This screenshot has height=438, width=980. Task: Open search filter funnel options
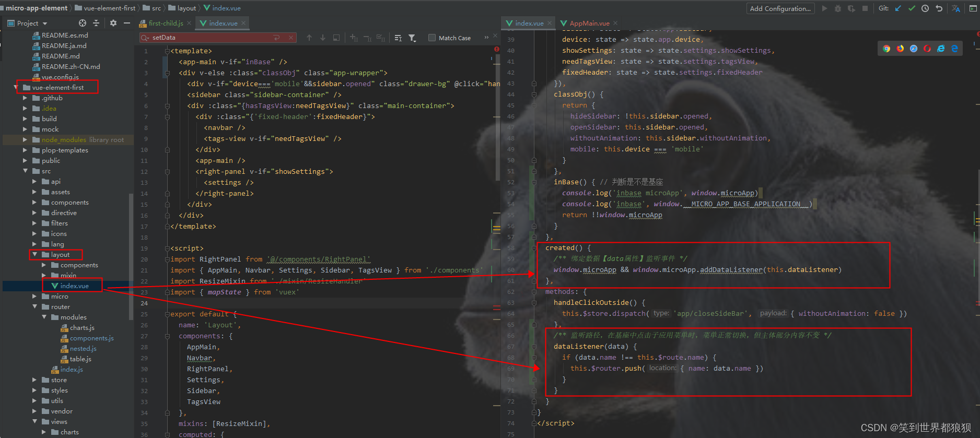(x=412, y=38)
